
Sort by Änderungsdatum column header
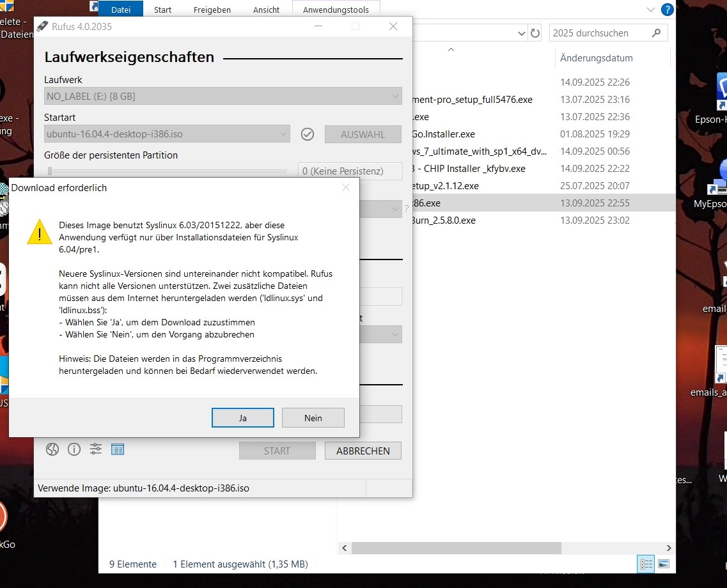[597, 58]
